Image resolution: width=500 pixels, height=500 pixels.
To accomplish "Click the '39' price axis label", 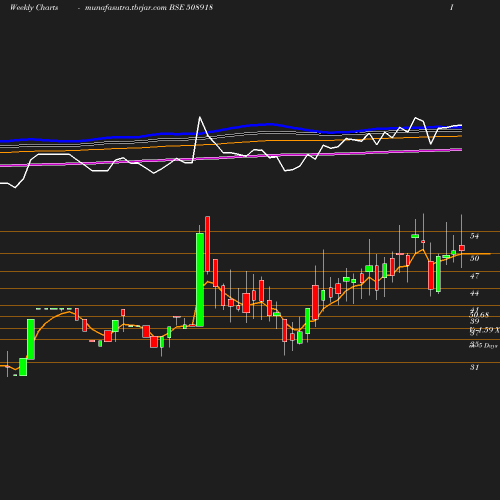I will (x=474, y=321).
